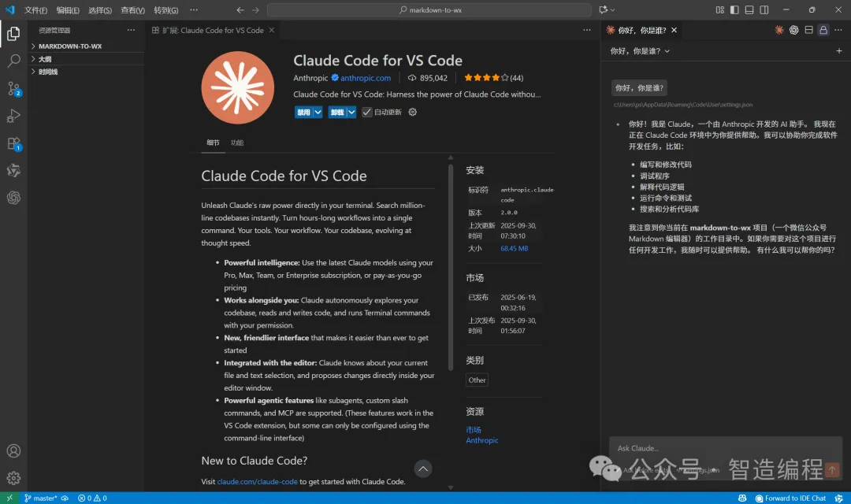Open the extension settings gear icon
Viewport: 851px width, 504px height.
pyautogui.click(x=412, y=112)
